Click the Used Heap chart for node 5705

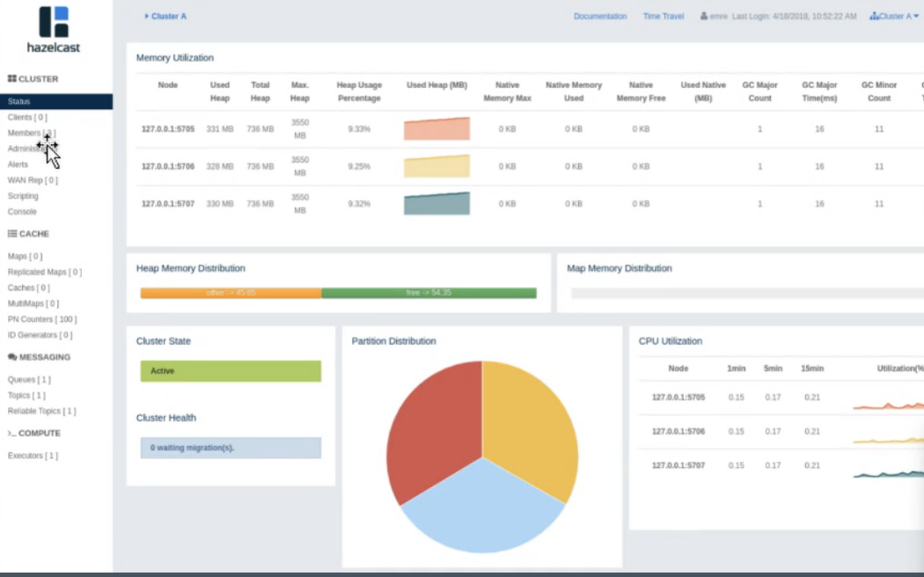coord(436,128)
